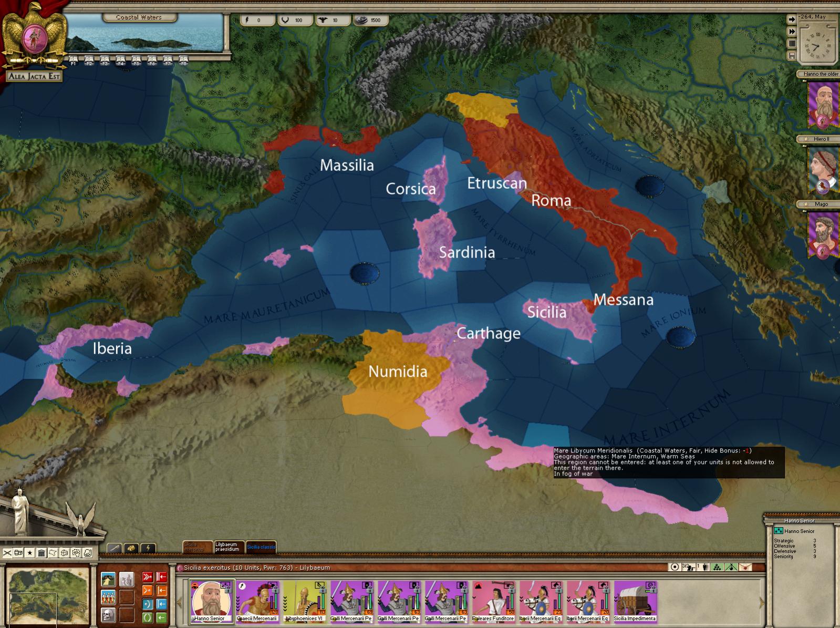Toggle the crossed swords map filter
Viewport: 840px width, 628px height.
[x=7, y=553]
